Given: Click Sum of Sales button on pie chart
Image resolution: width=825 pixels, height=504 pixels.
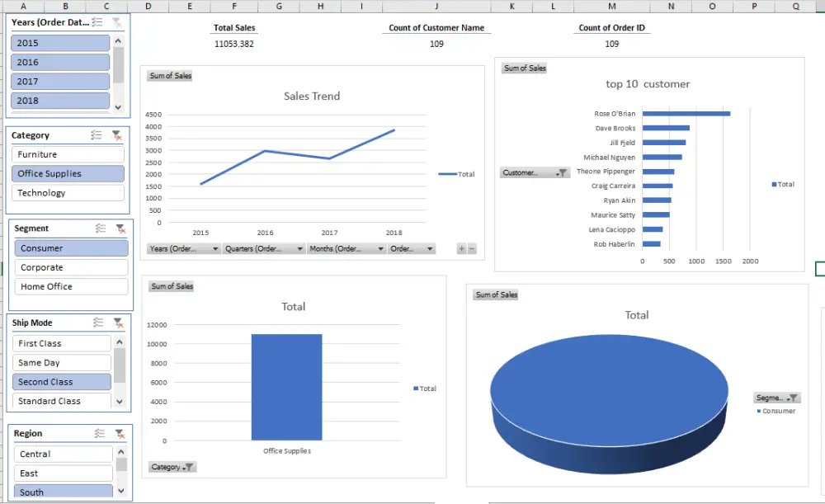Looking at the screenshot, I should (x=495, y=293).
